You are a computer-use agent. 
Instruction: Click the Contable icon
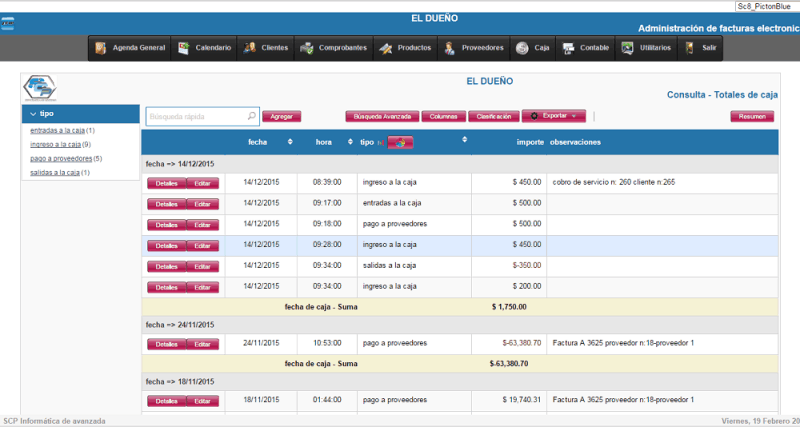pyautogui.click(x=568, y=48)
